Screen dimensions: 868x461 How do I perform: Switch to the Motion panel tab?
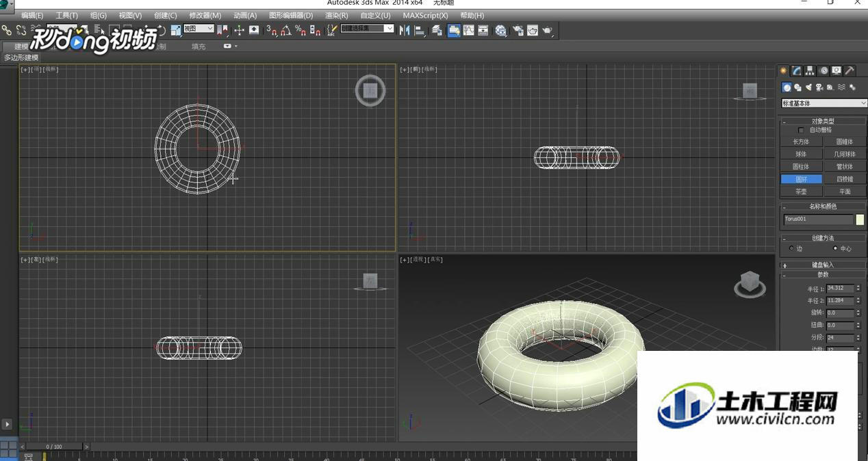click(x=824, y=70)
